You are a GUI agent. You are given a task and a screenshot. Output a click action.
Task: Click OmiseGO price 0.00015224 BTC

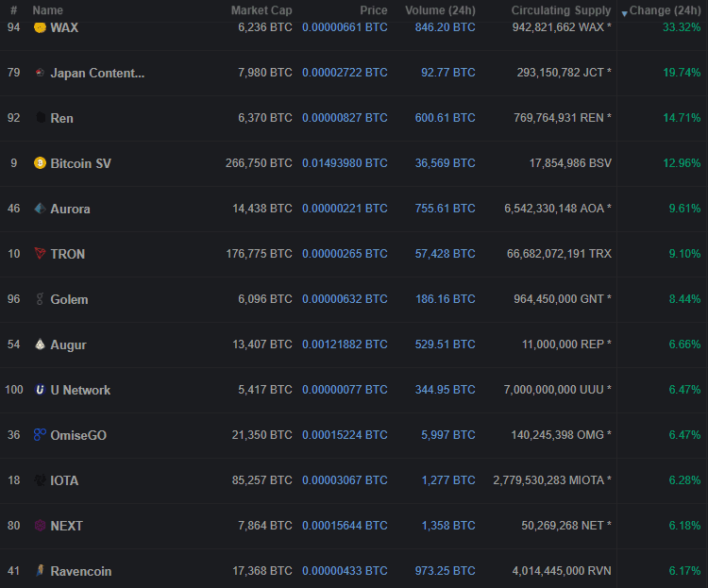point(345,434)
